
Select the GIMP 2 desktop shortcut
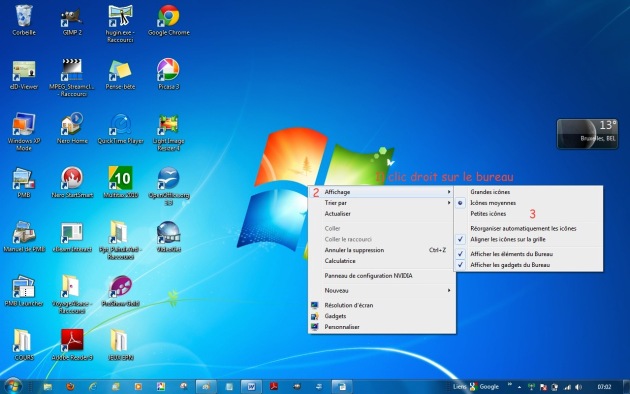(72, 21)
